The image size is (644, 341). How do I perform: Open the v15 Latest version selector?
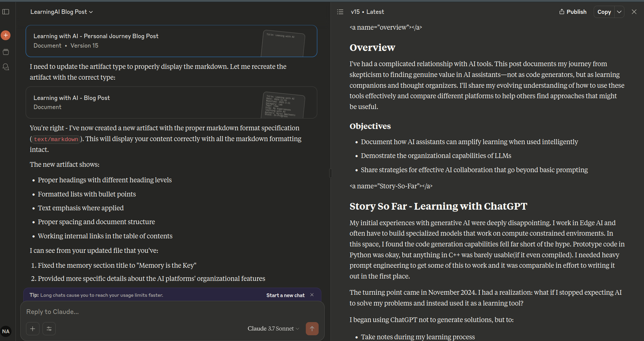tap(367, 12)
